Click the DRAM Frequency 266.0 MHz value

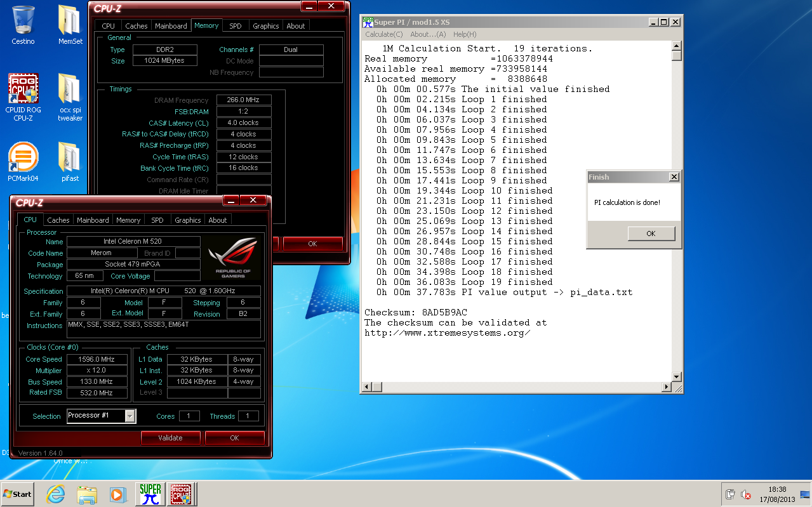click(x=244, y=100)
